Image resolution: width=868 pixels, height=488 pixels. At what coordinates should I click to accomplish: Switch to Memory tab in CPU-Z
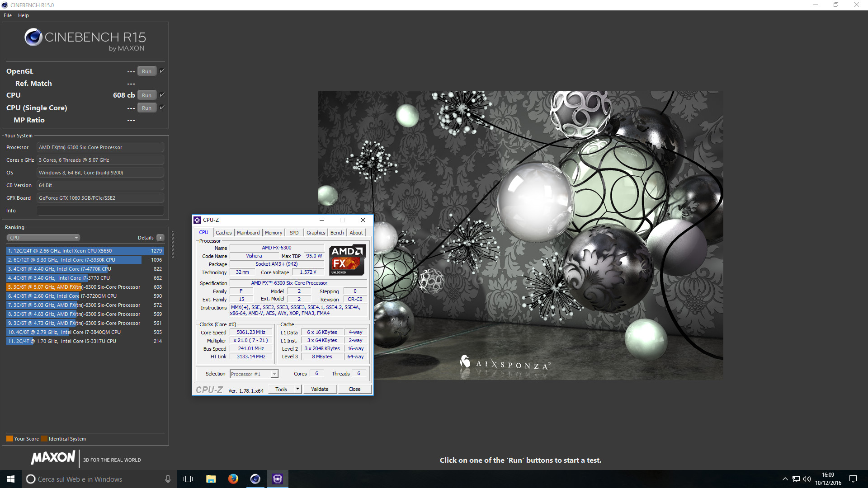[274, 233]
